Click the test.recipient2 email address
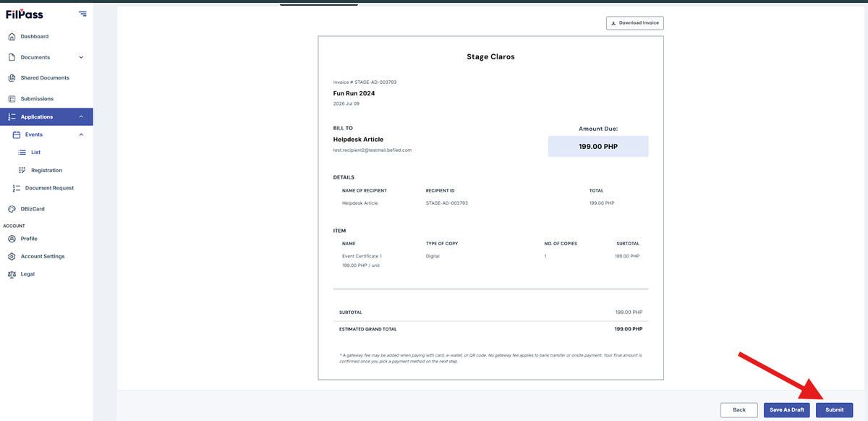868x421 pixels. 373,150
